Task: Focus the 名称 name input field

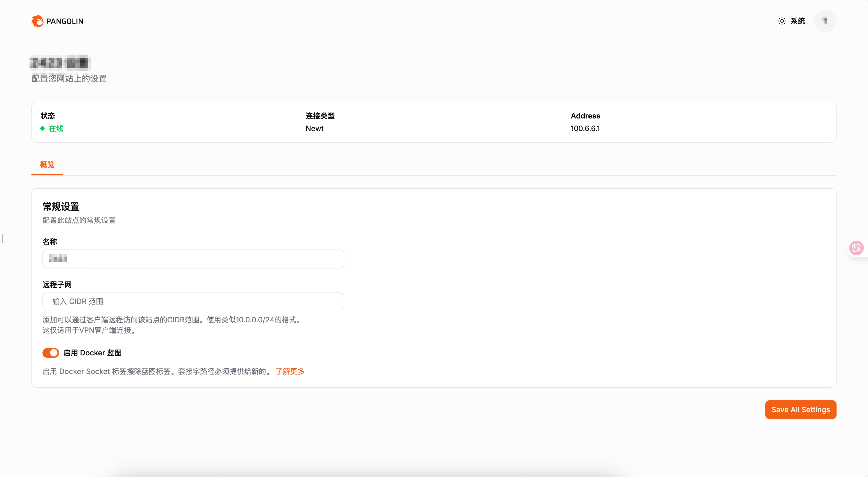Action: coord(193,259)
